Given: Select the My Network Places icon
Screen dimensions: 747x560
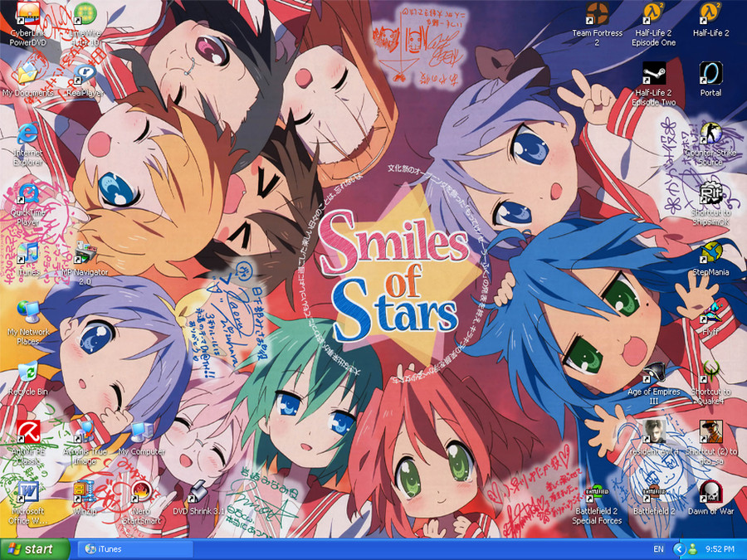Looking at the screenshot, I should coord(27,313).
